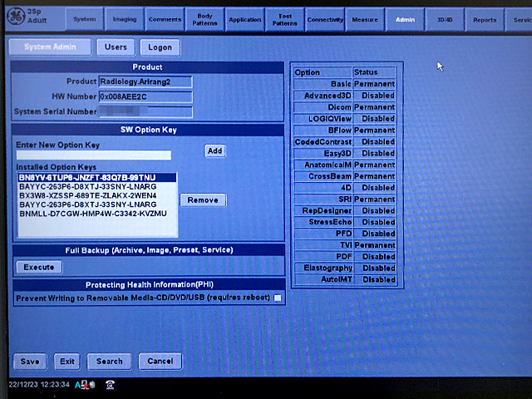Screen dimensions: 532x399
Task: Click the Basic option row
Action: (x=345, y=84)
